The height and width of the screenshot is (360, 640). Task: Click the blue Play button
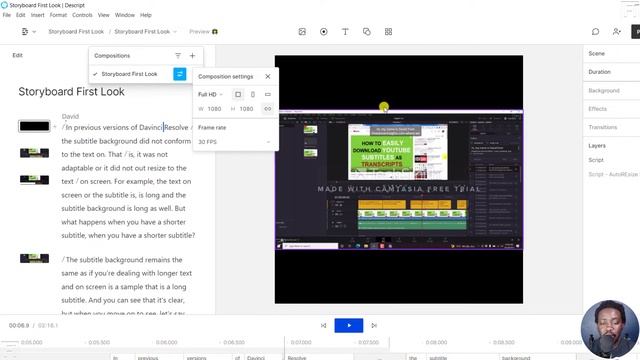click(349, 326)
